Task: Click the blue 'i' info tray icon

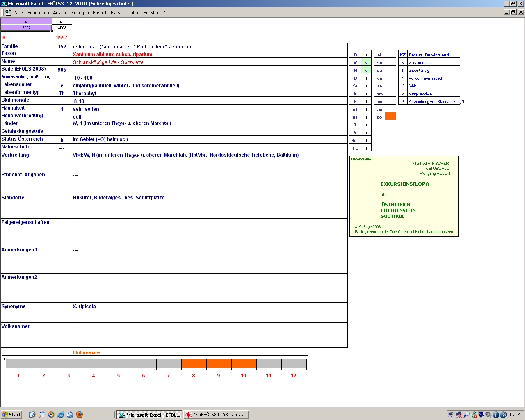Action: (x=496, y=415)
